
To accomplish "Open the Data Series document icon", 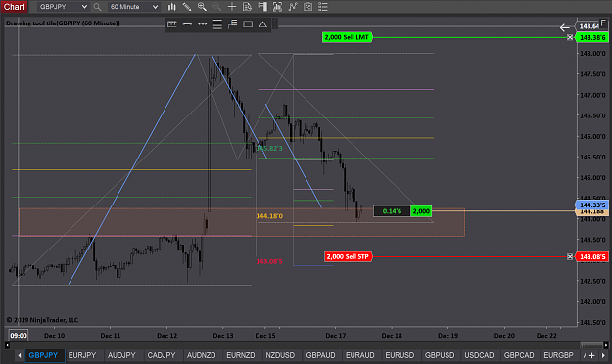I will [x=247, y=7].
